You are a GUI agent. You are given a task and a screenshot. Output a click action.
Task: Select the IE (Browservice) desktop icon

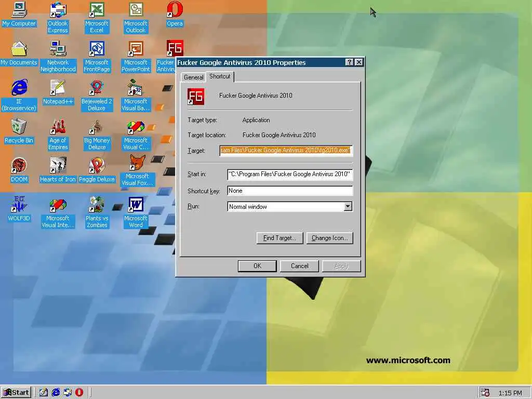click(x=19, y=96)
